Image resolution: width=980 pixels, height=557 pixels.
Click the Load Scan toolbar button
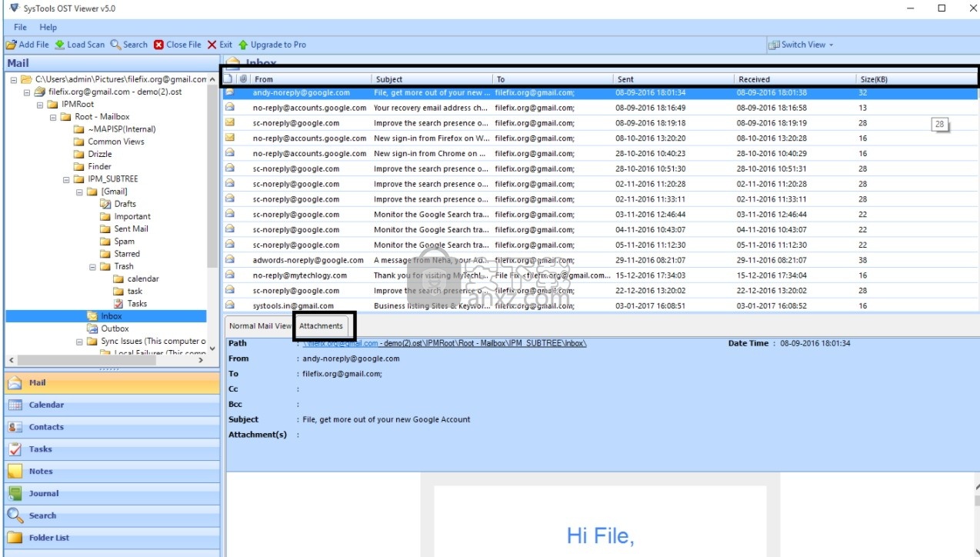click(79, 45)
